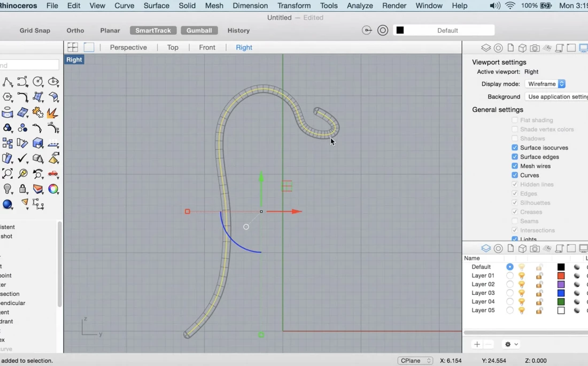588x366 pixels.
Task: Add a new layer with plus button
Action: click(x=477, y=344)
